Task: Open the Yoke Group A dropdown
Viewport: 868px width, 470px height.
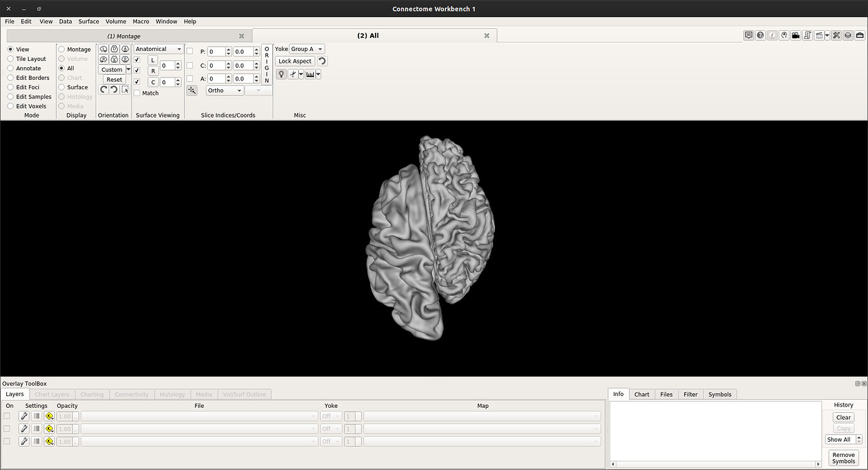Action: click(x=307, y=49)
